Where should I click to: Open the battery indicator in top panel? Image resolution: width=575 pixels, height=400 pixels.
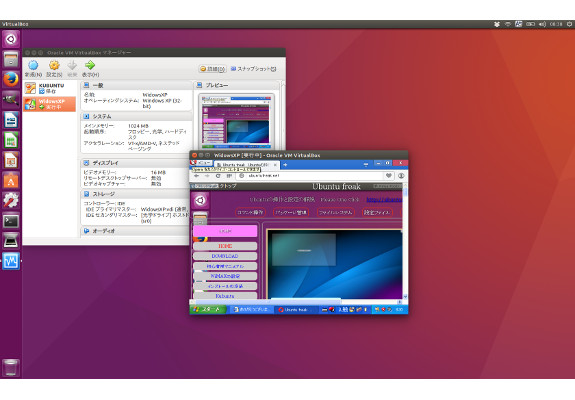(x=530, y=24)
